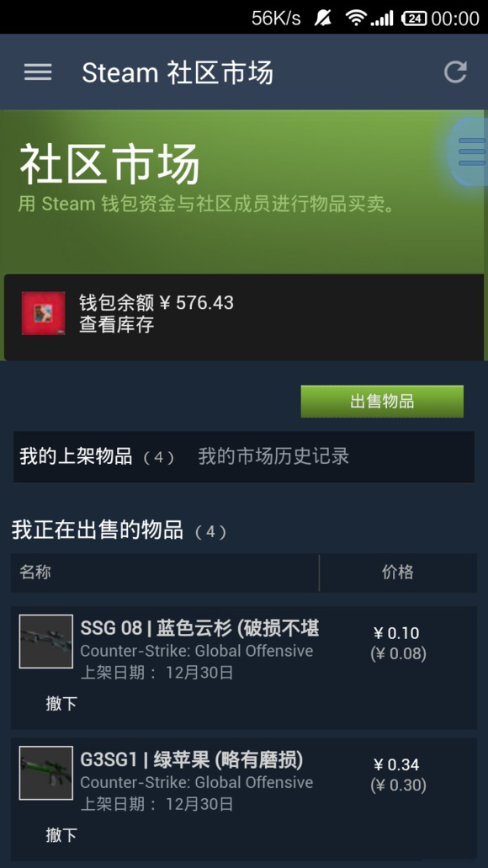The height and width of the screenshot is (868, 488).
Task: Tap the refresh icon in header
Action: [455, 72]
